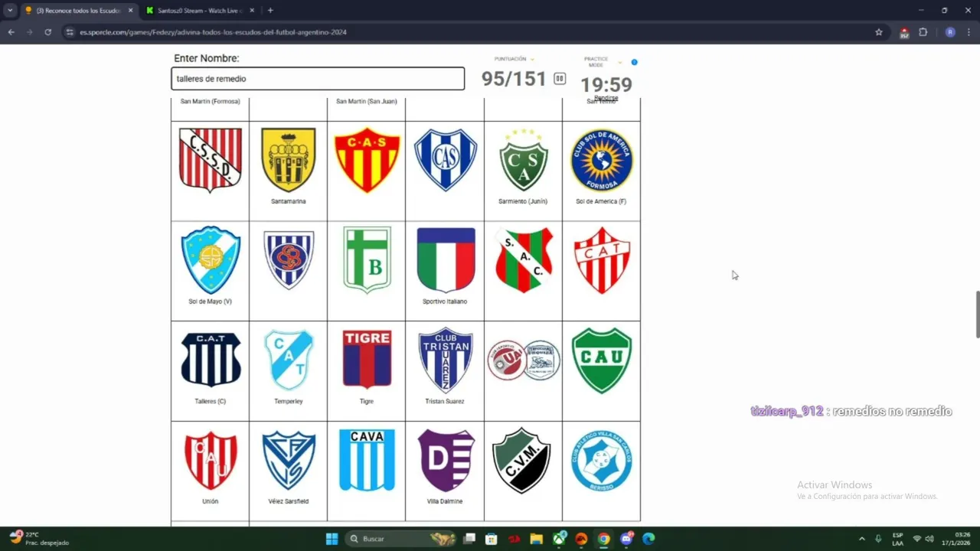Select the Villa Dalmine purple crest

pos(446,460)
